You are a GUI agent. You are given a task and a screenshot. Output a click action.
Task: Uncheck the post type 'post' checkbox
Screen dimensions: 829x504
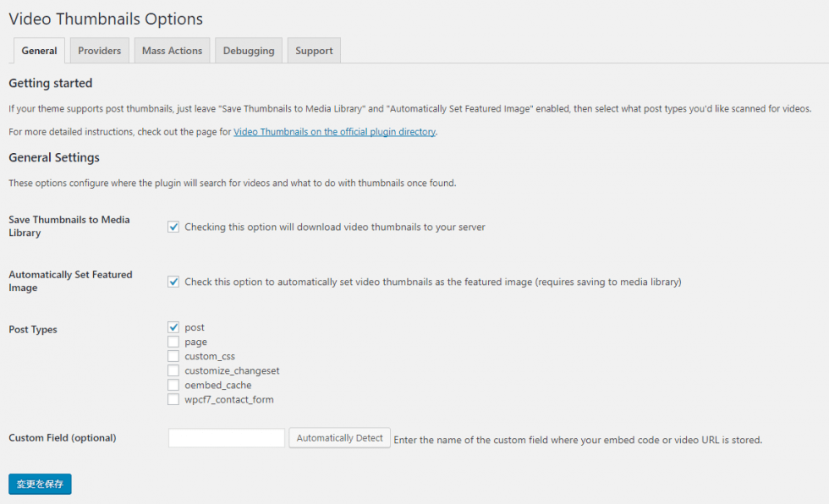(x=173, y=327)
